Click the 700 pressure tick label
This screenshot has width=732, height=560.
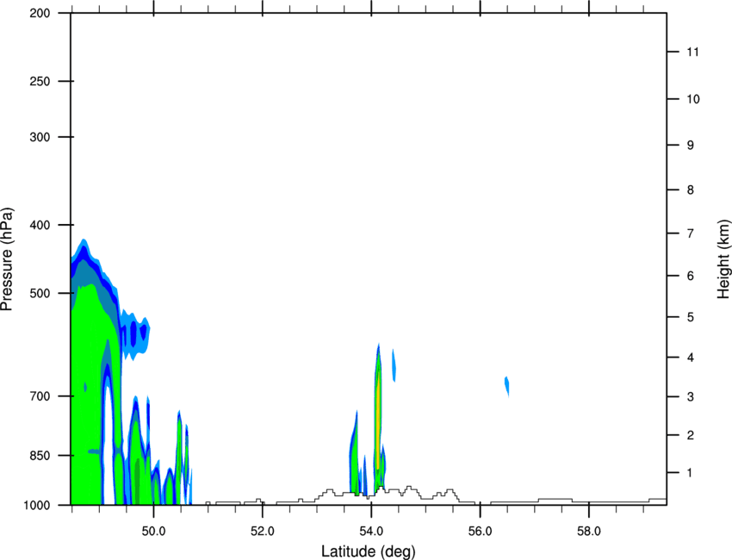click(40, 396)
